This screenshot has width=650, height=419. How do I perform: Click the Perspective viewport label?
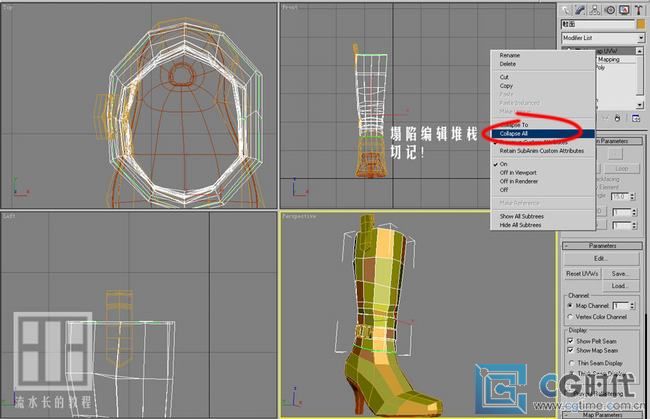coord(299,216)
